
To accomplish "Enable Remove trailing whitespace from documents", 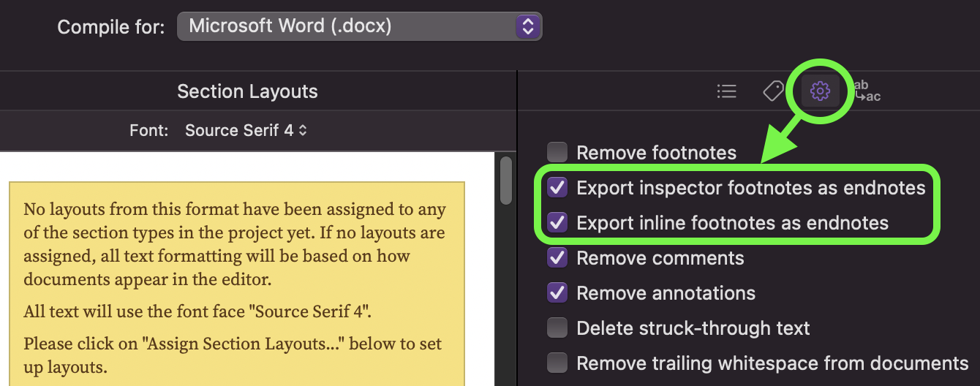I will (x=557, y=363).
